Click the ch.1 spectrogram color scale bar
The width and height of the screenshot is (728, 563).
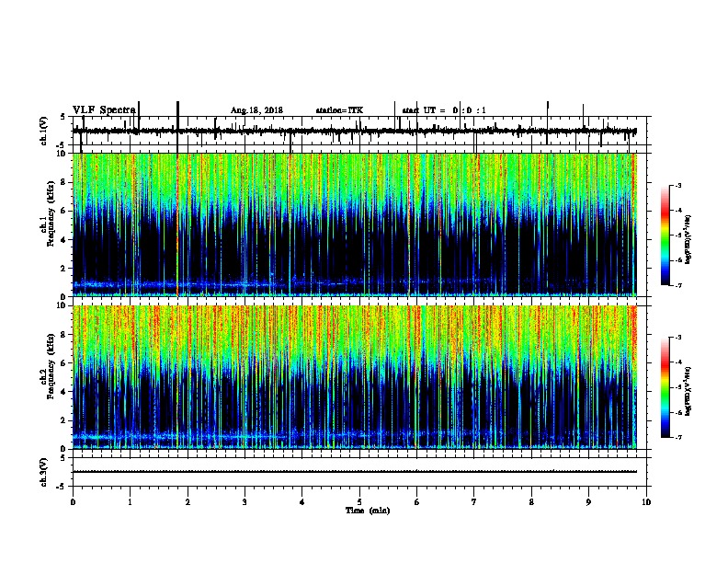pos(665,236)
